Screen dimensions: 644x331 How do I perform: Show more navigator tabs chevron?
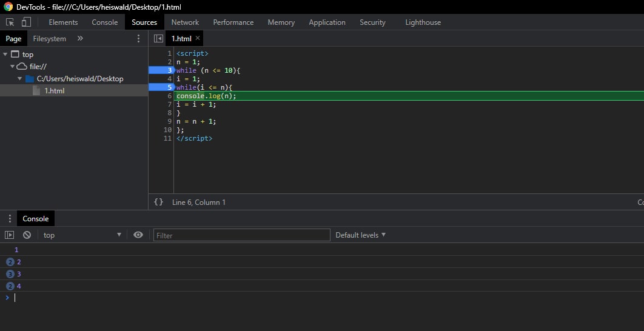pyautogui.click(x=80, y=38)
